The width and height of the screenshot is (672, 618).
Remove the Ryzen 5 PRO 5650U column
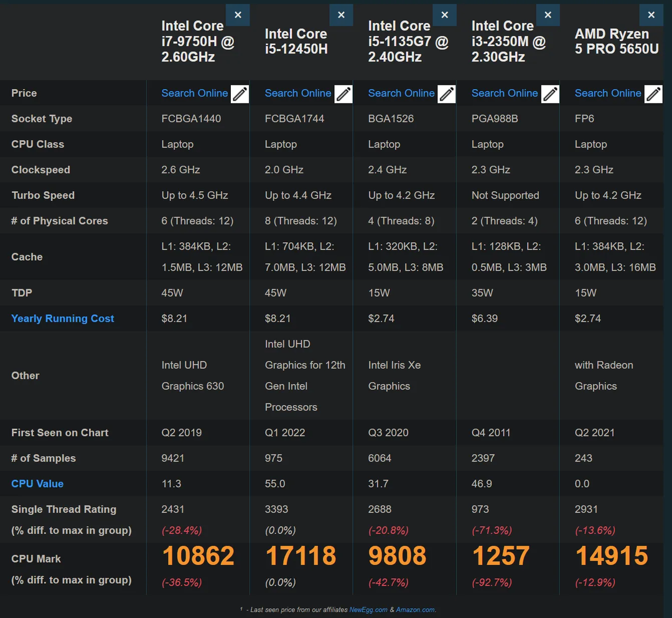[651, 14]
